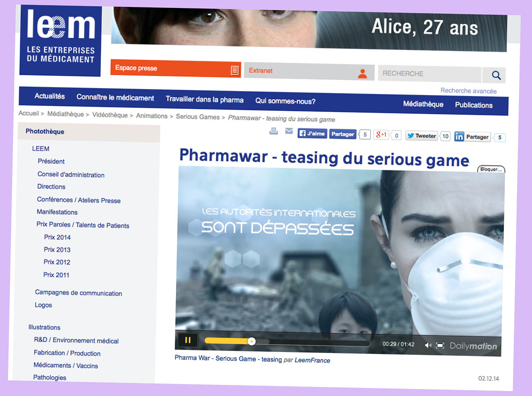
Task: Toggle fullscreen mode in the video player
Action: 440,346
